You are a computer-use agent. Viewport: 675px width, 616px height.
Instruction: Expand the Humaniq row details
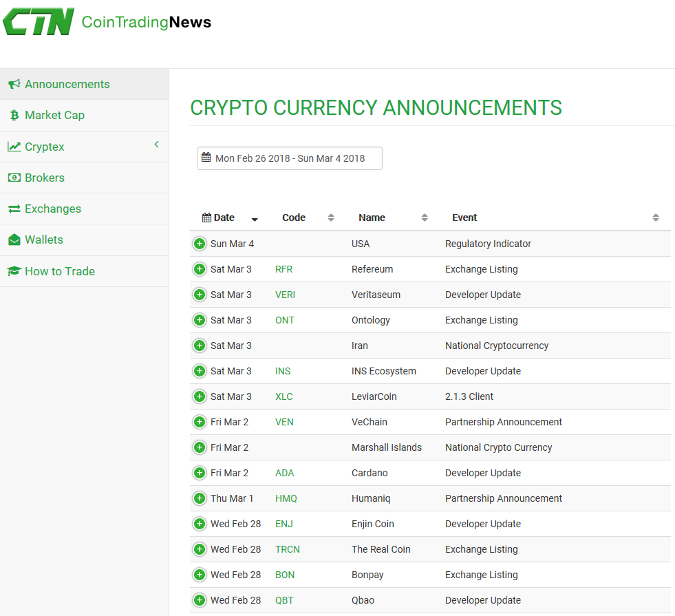coord(200,498)
